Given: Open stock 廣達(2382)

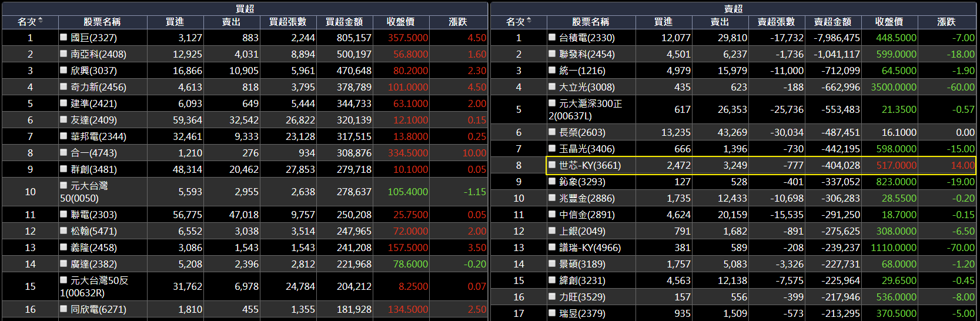Looking at the screenshot, I should point(93,264).
